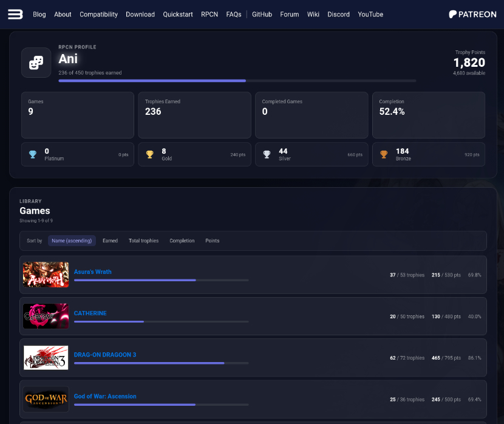Click the 86.1% completion value
Image resolution: width=504 pixels, height=424 pixels.
pos(475,358)
